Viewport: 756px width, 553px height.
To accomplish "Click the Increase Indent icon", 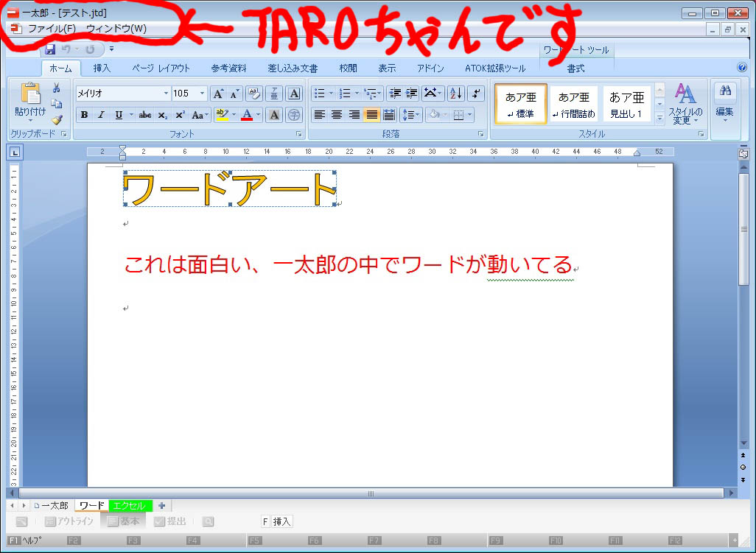I will [411, 93].
